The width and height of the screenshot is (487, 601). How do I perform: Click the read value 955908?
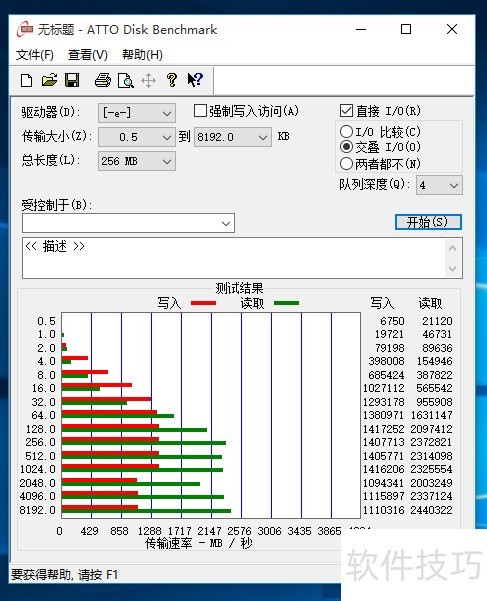tap(434, 402)
